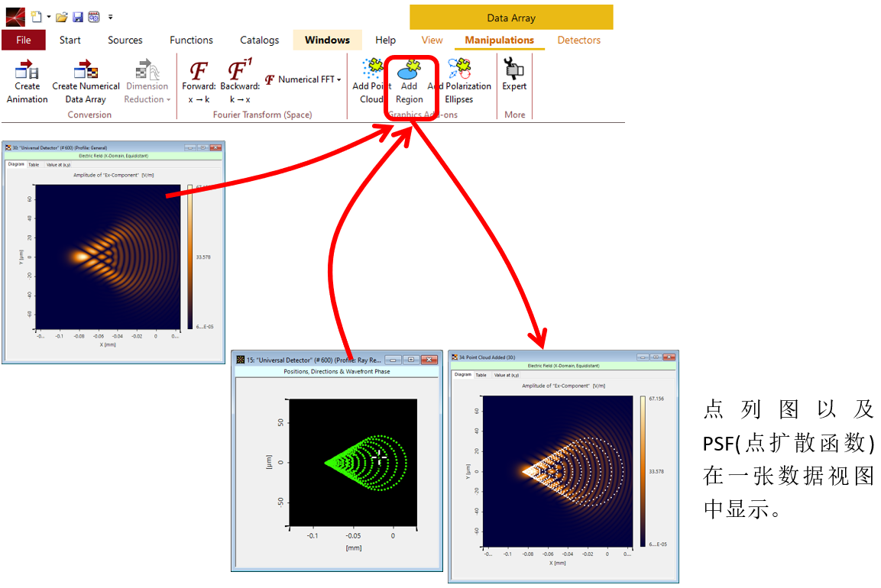Click the Create Animation icon
Screen dimensions: 881x588
(28, 71)
